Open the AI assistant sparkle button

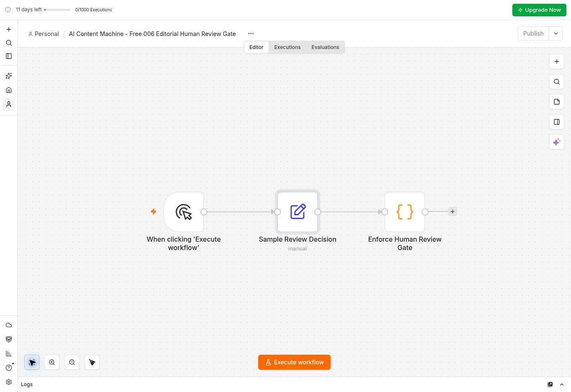[x=556, y=142]
